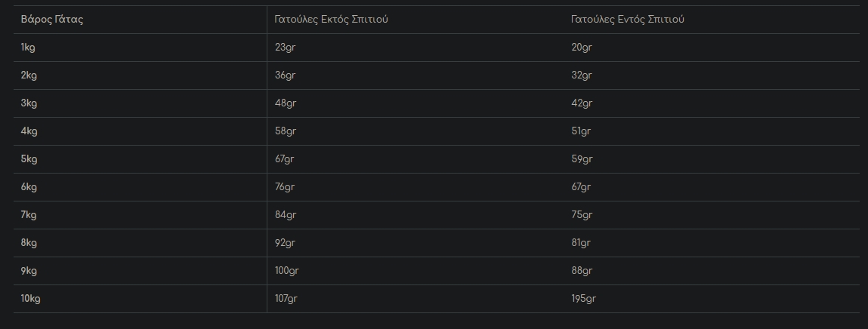Screen dimensions: 868x329
Task: Click the 75gr indoor cats value
Action: coord(582,215)
